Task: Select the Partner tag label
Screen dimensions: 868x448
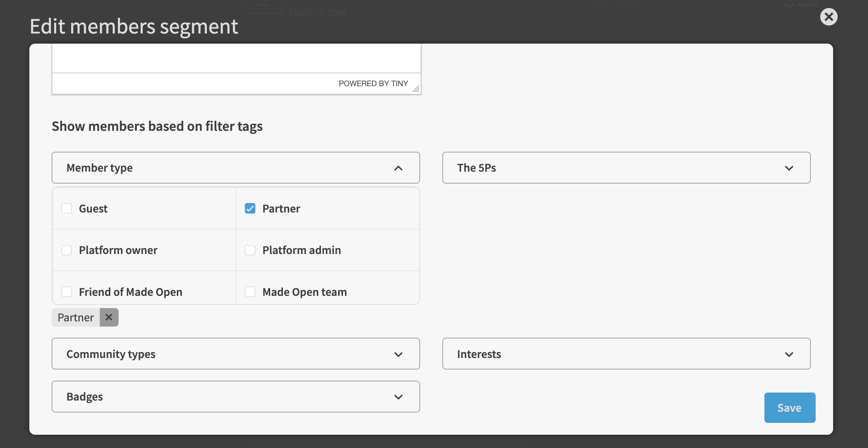Action: [75, 317]
